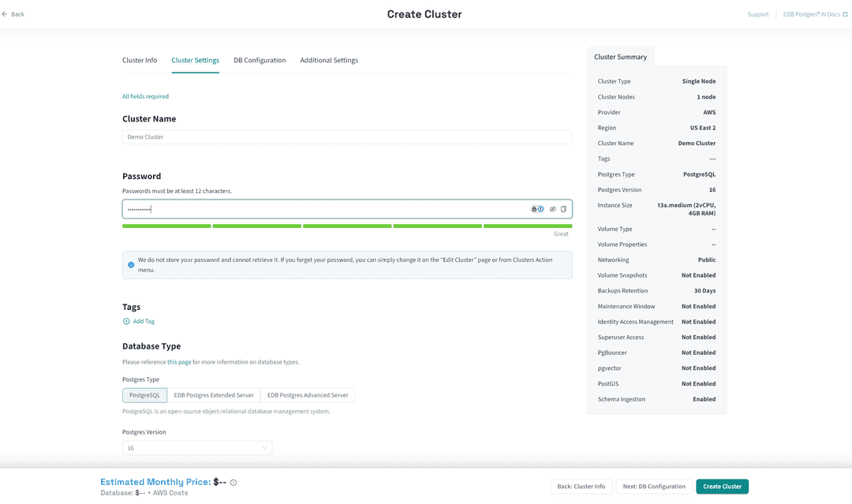Image resolution: width=852 pixels, height=504 pixels.
Task: Click the info icon next to Estimated Monthly Price
Action: 233,482
